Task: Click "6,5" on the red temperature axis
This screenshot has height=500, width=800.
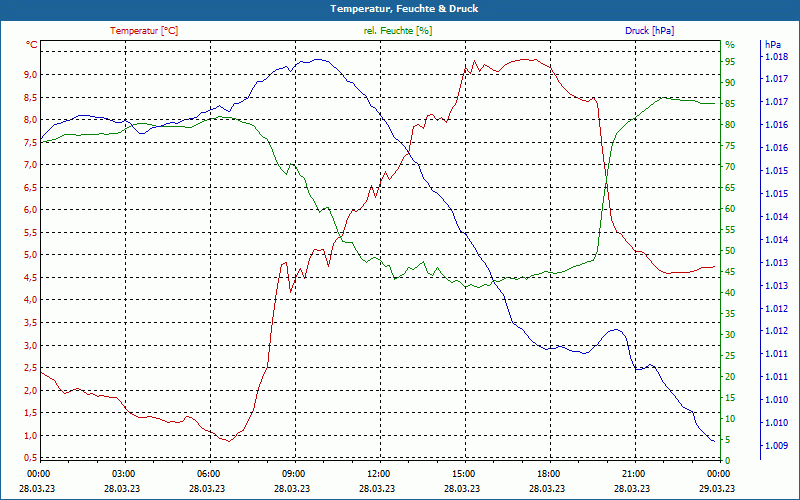Action: point(31,187)
